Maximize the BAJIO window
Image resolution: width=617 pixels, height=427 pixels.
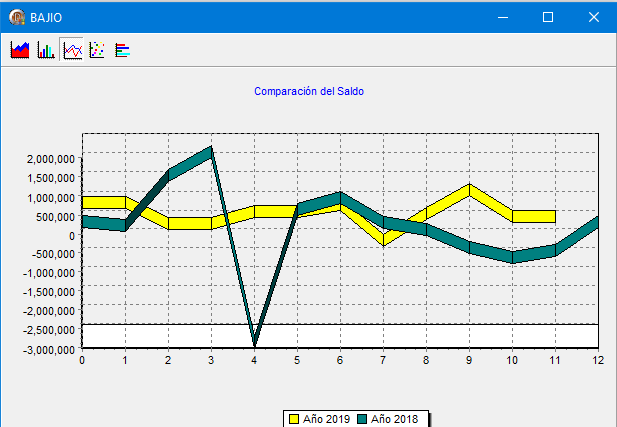coord(548,17)
